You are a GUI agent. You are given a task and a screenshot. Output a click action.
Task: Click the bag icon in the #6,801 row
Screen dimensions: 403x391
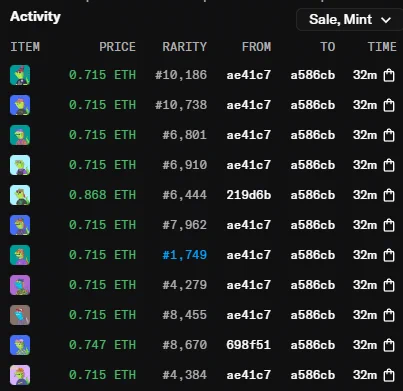point(389,135)
